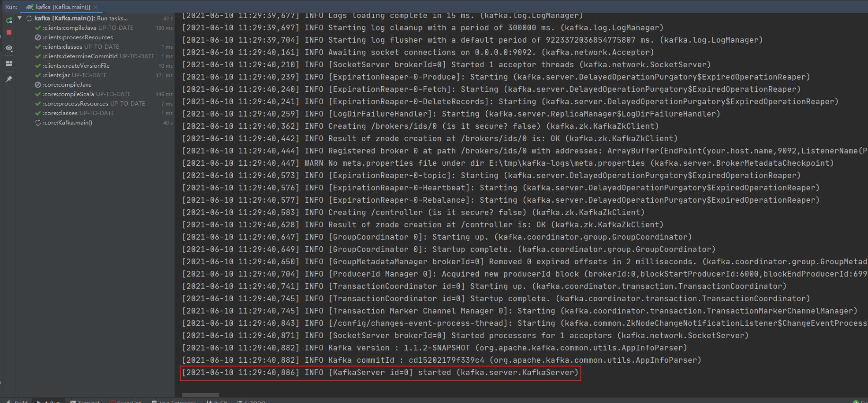Click '[TransactionCoordinator id=0] Starting up' log line
868x403 pixels.
point(484,287)
